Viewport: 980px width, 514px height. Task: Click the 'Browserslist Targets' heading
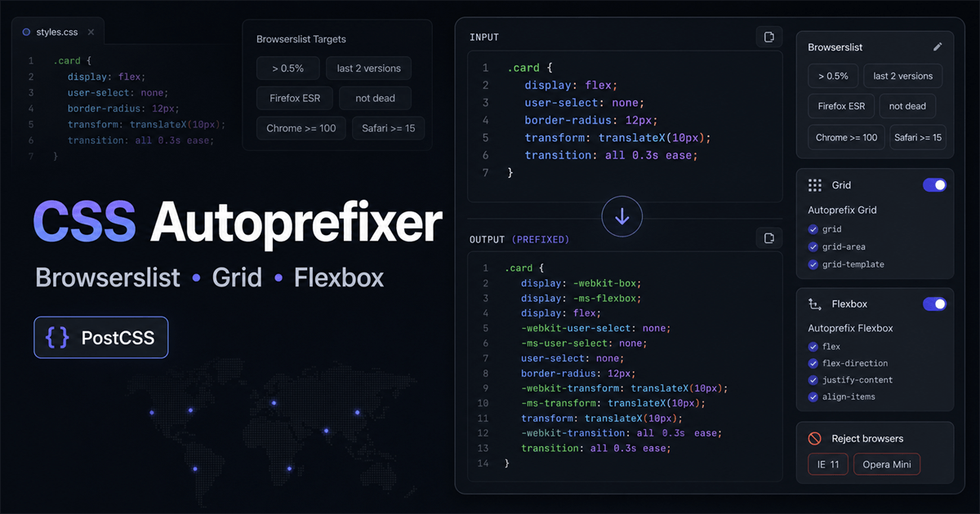(301, 39)
